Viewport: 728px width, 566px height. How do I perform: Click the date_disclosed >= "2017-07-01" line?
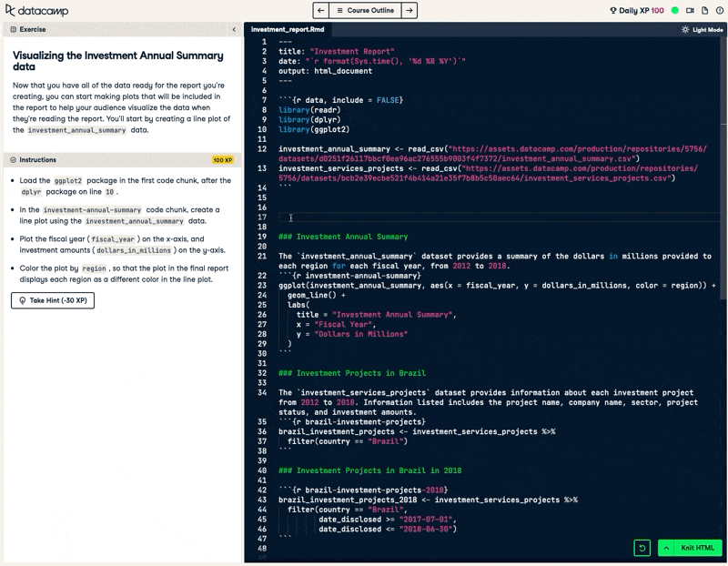388,519
